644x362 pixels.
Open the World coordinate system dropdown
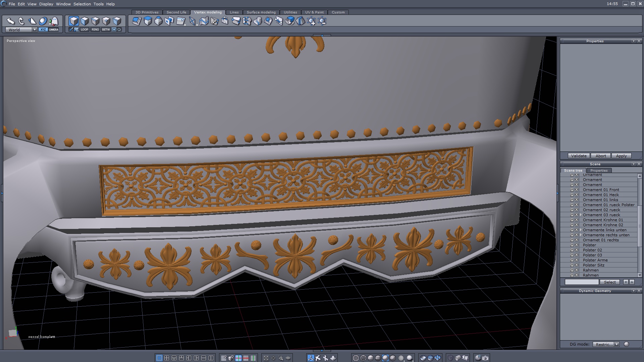pyautogui.click(x=35, y=30)
